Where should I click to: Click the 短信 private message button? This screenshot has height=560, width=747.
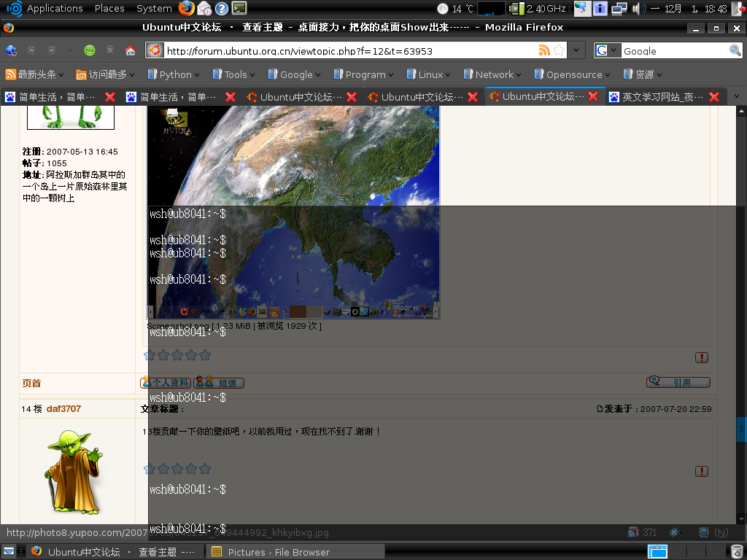(x=219, y=383)
